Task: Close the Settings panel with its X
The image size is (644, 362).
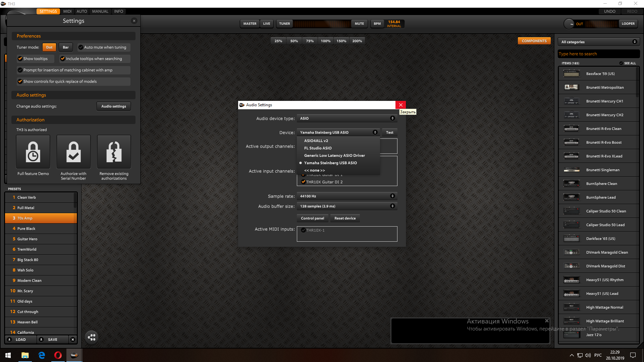Action: (134, 21)
